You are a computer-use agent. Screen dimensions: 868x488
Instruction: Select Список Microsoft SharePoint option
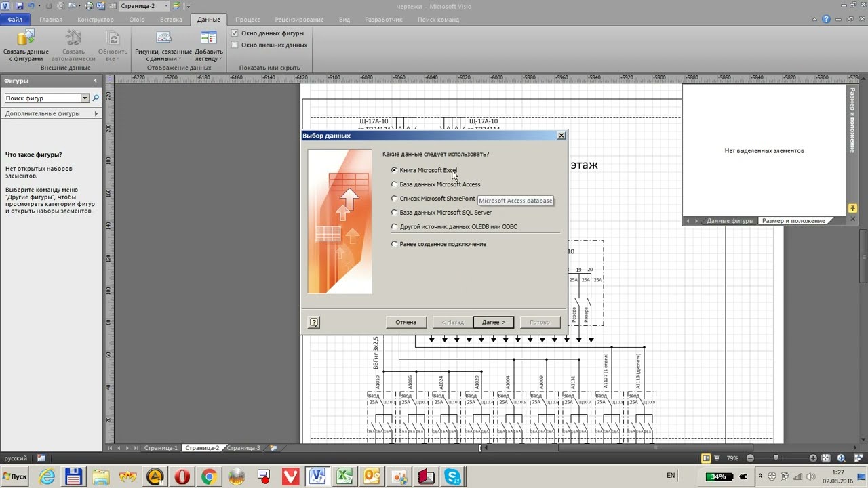point(395,199)
